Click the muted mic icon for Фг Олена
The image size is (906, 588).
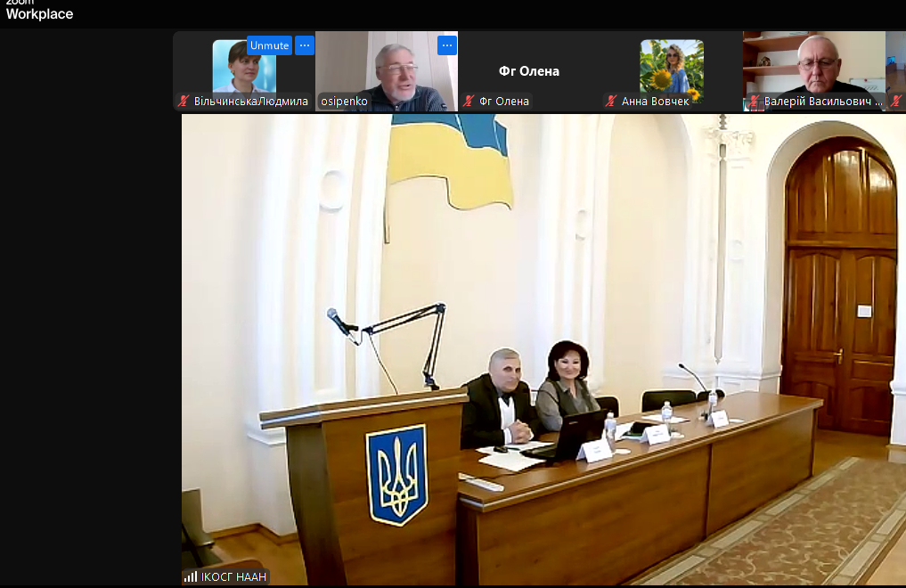[469, 102]
